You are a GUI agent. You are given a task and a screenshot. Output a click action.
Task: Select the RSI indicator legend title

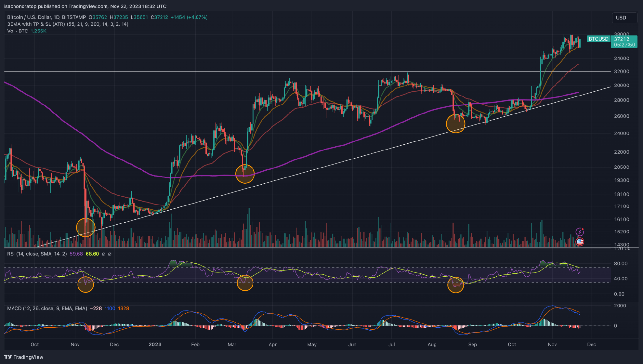(x=37, y=254)
